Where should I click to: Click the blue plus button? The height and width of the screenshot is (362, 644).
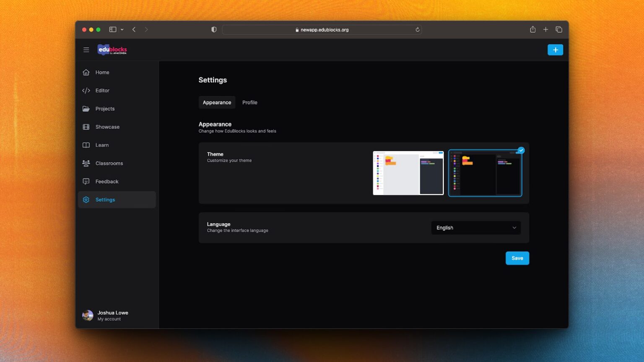point(555,49)
